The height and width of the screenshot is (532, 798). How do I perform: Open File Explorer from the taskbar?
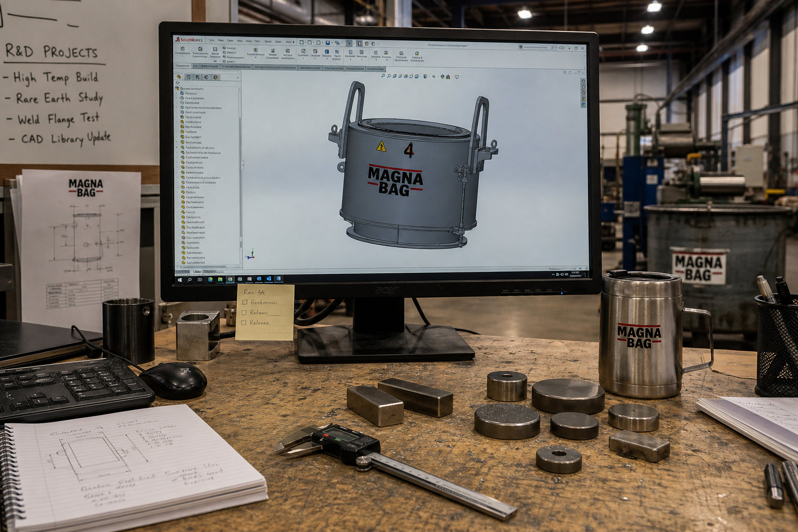tap(220, 280)
